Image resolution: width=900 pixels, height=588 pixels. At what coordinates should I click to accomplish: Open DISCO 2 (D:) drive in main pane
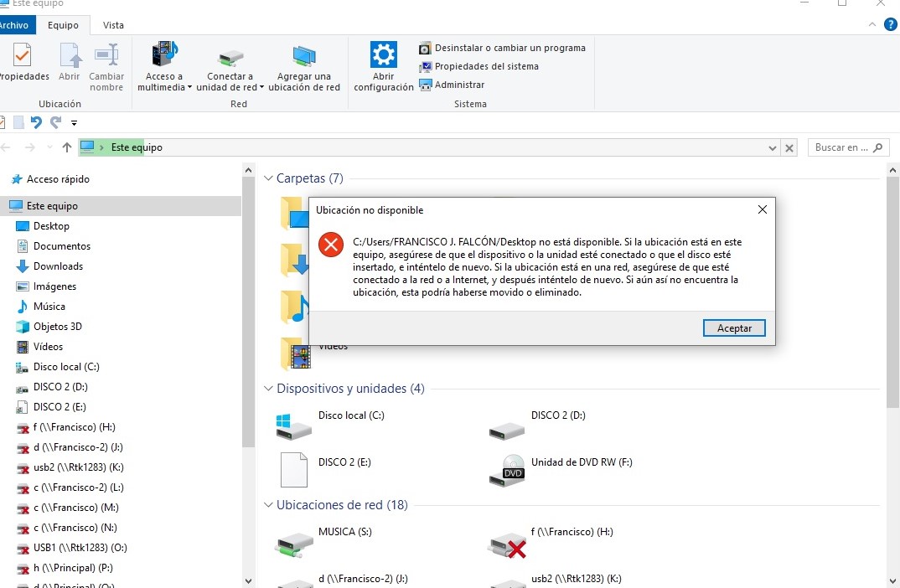[x=537, y=426]
